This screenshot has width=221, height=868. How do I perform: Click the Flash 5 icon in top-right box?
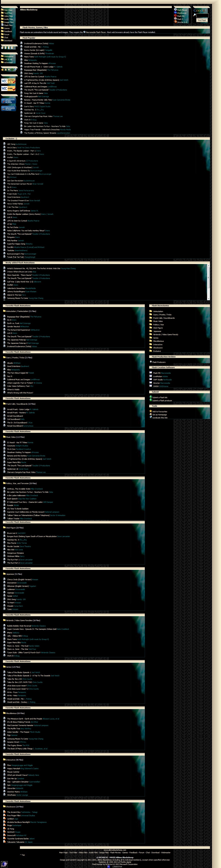tap(175, 19)
